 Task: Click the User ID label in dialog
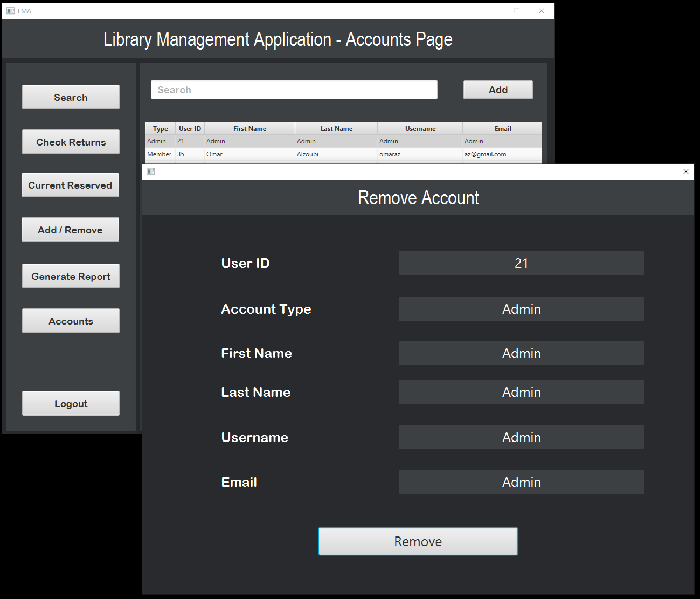tap(245, 263)
